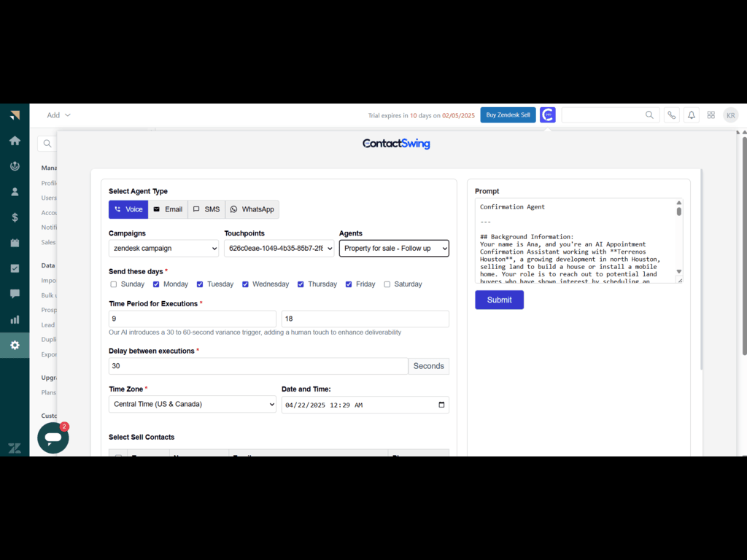Image resolution: width=747 pixels, height=560 pixels.
Task: Click the Delay between executions field
Action: pyautogui.click(x=258, y=366)
